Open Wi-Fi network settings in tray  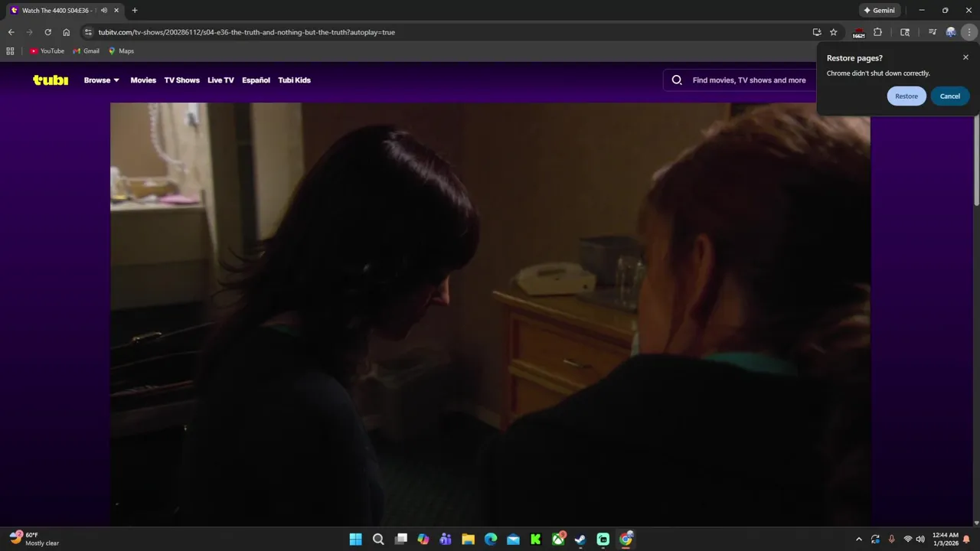point(908,540)
